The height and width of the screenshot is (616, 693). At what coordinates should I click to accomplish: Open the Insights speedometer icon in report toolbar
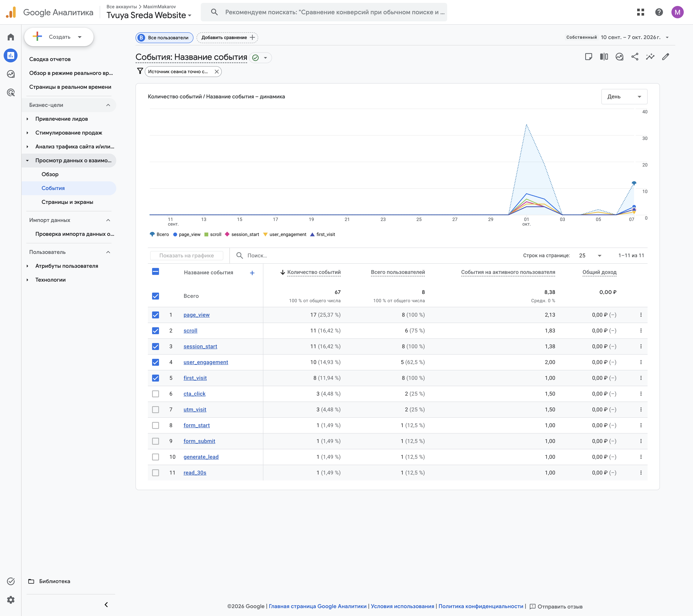pyautogui.click(x=619, y=57)
